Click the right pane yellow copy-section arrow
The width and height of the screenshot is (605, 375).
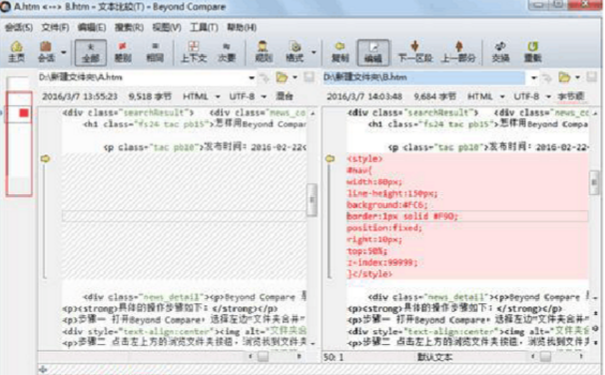pyautogui.click(x=330, y=159)
